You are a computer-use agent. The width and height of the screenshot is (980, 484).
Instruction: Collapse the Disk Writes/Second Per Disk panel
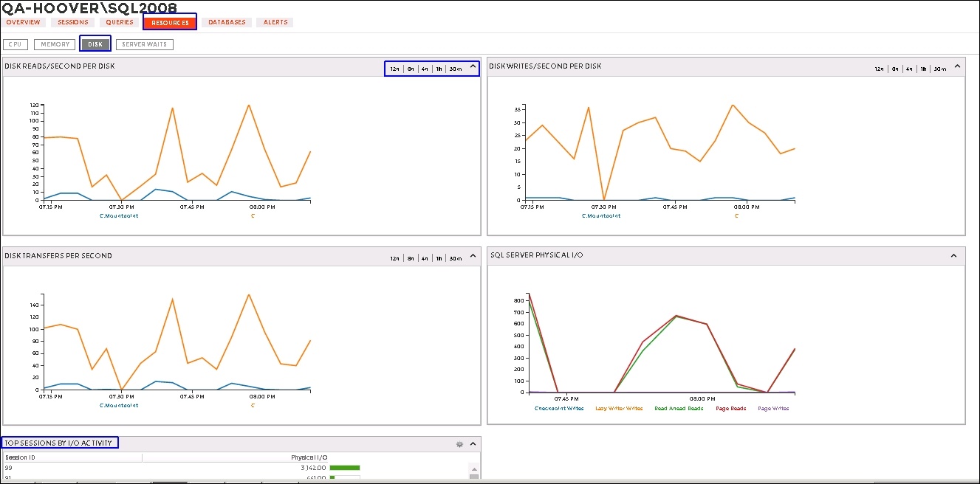click(x=958, y=66)
